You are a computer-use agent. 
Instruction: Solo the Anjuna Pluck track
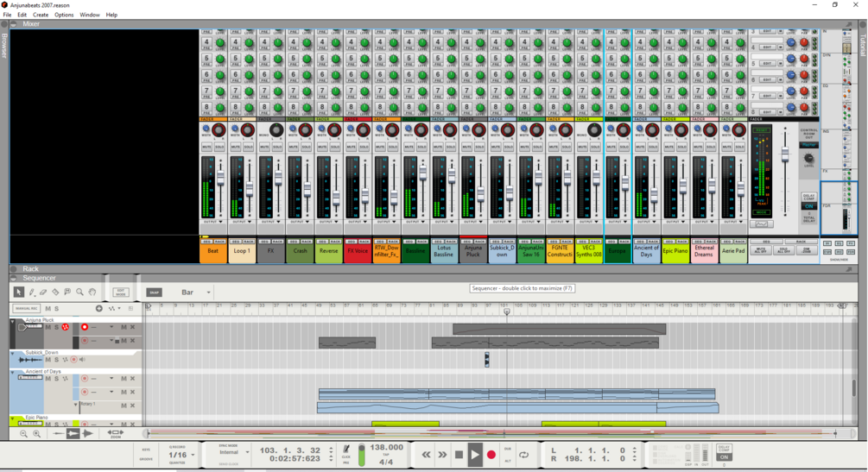coord(56,327)
